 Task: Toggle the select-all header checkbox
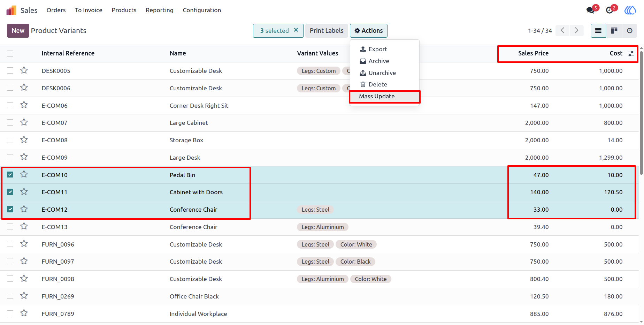pyautogui.click(x=10, y=53)
